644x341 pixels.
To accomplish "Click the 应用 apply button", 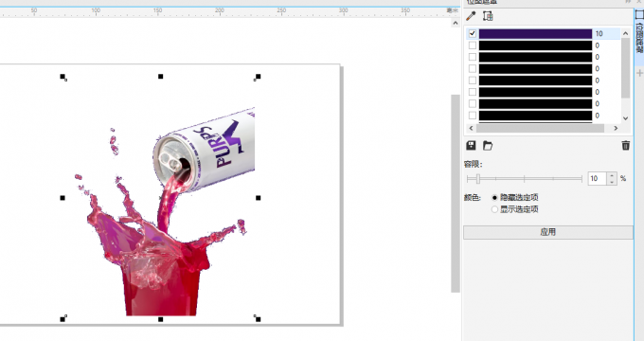I will pos(548,232).
